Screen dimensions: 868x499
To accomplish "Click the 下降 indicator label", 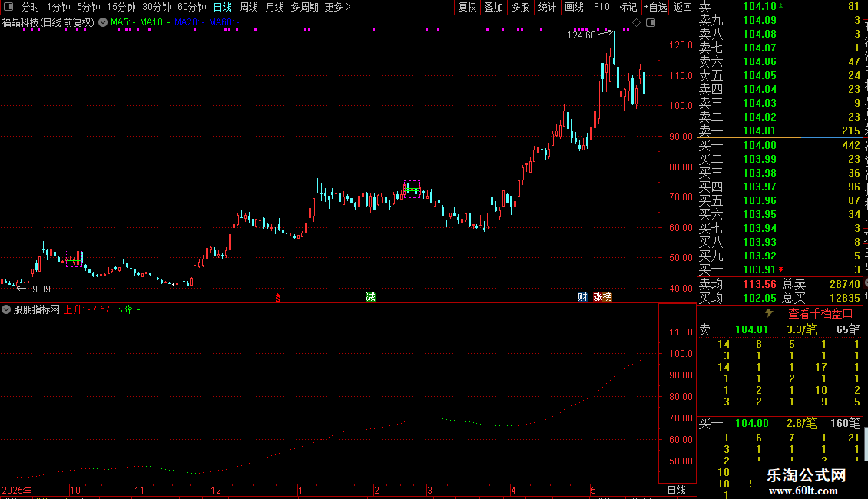I will [128, 309].
